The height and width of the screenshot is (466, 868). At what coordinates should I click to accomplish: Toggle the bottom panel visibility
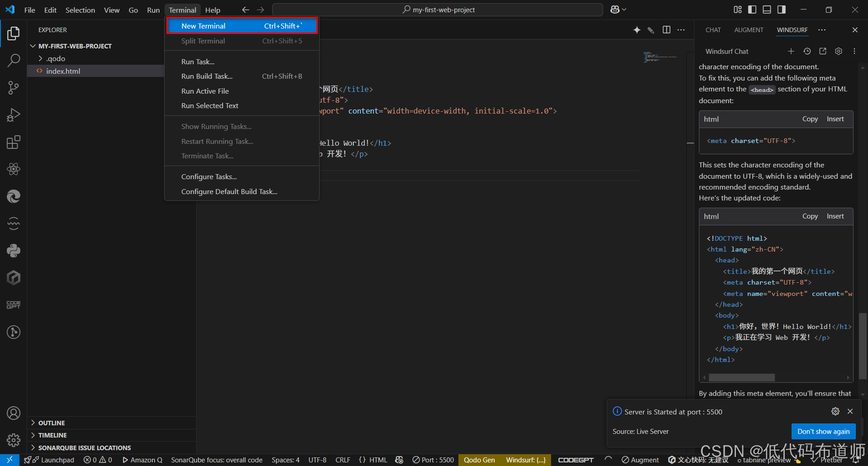[767, 10]
